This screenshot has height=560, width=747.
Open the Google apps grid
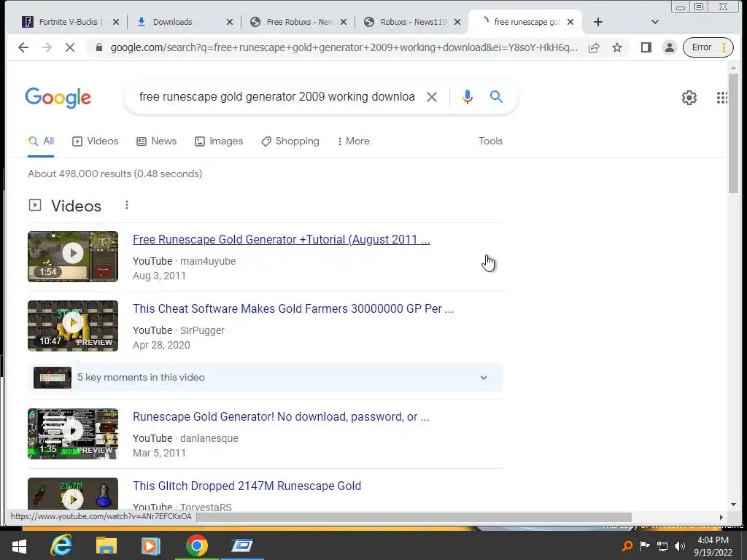click(x=721, y=98)
